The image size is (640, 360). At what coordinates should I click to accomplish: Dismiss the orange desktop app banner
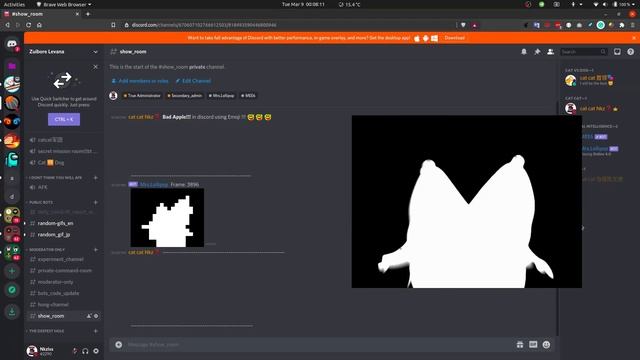[634, 38]
